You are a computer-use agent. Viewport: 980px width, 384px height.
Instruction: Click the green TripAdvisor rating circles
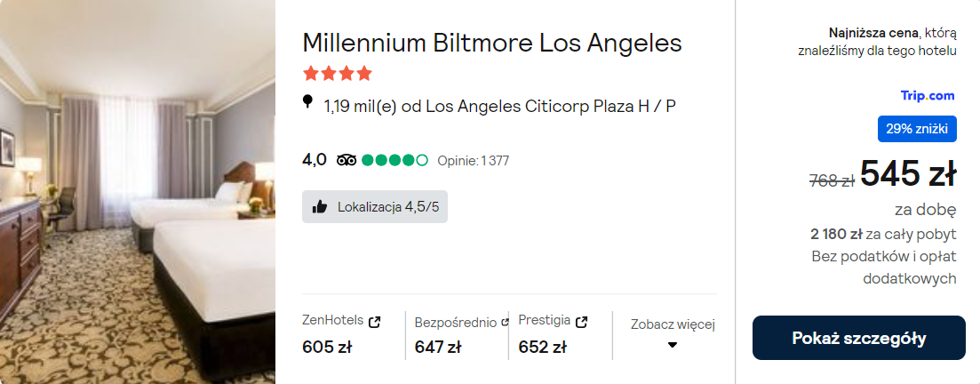click(x=394, y=160)
